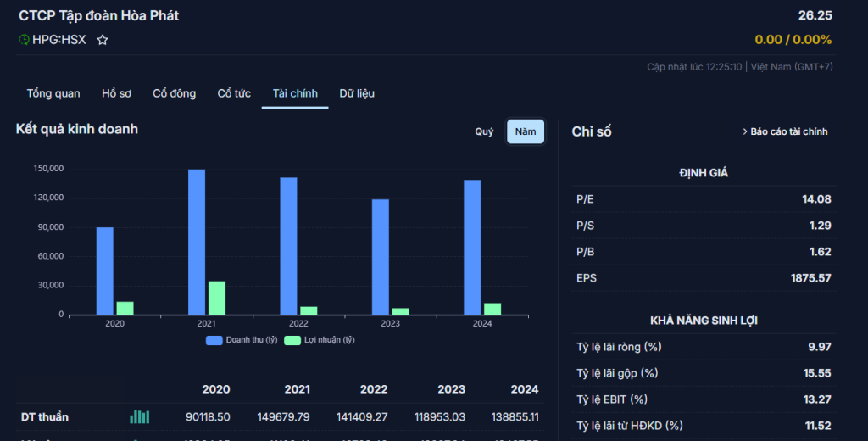Switch chart to Quý (quarterly) view
The width and height of the screenshot is (868, 441).
484,131
